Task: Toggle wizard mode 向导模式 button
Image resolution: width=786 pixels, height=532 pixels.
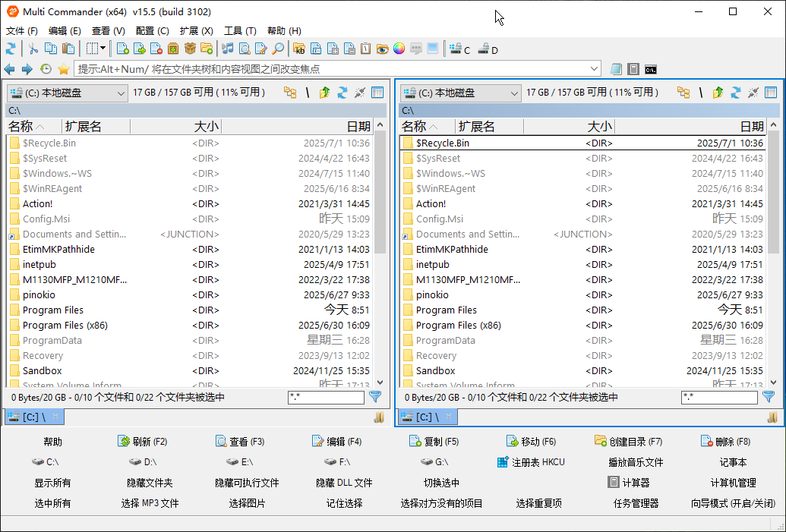Action: (733, 503)
